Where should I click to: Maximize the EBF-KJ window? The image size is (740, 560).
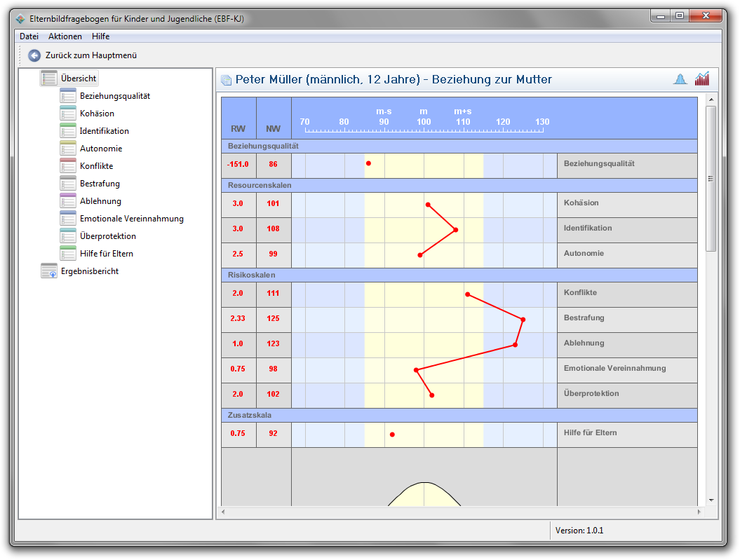[680, 16]
